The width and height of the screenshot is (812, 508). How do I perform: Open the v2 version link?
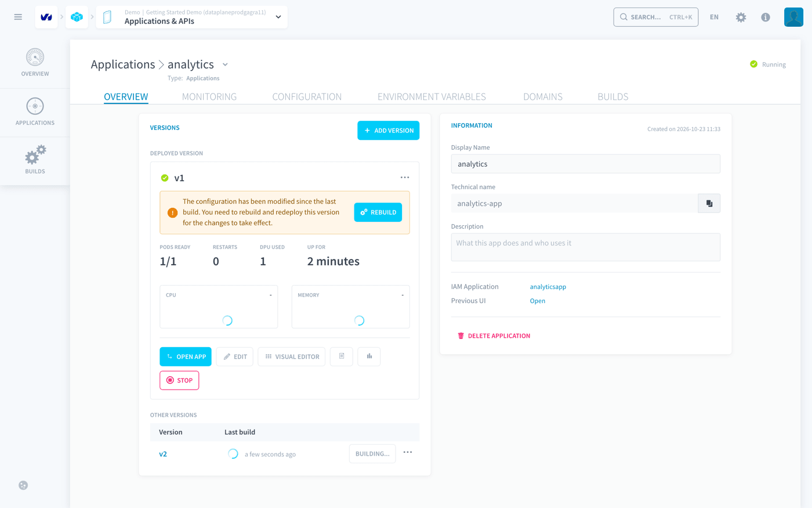(x=163, y=454)
